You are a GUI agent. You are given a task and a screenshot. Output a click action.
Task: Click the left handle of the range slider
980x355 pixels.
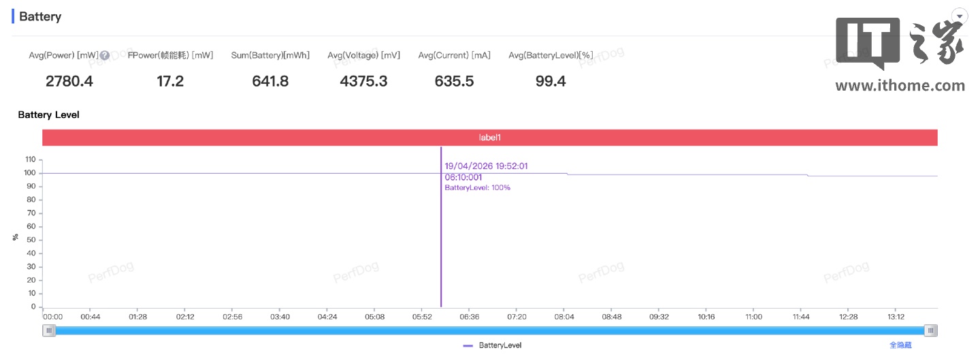click(49, 330)
